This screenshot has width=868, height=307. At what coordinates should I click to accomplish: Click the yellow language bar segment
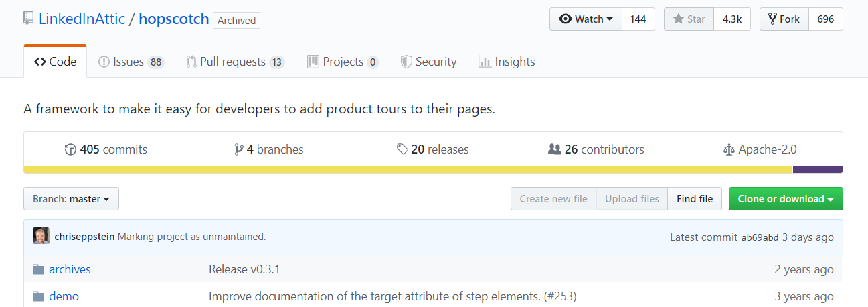(x=408, y=170)
